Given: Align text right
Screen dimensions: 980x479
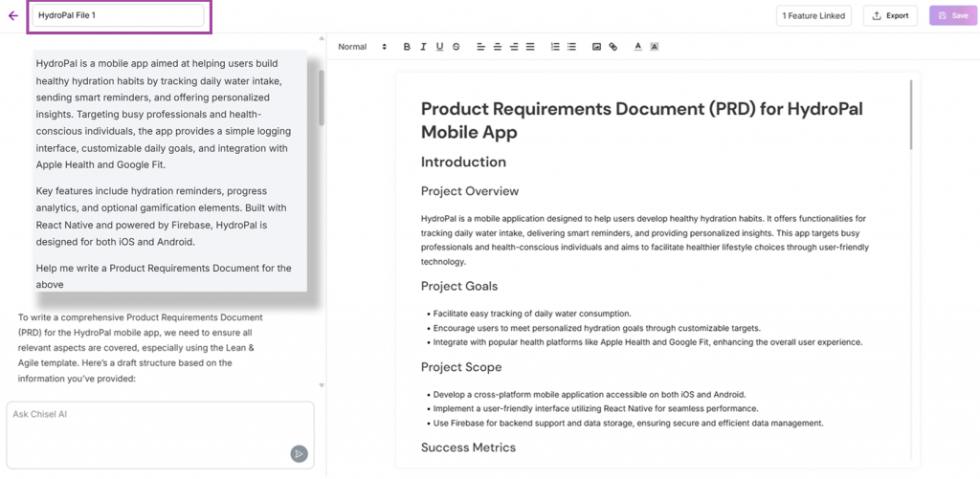Looking at the screenshot, I should (514, 47).
